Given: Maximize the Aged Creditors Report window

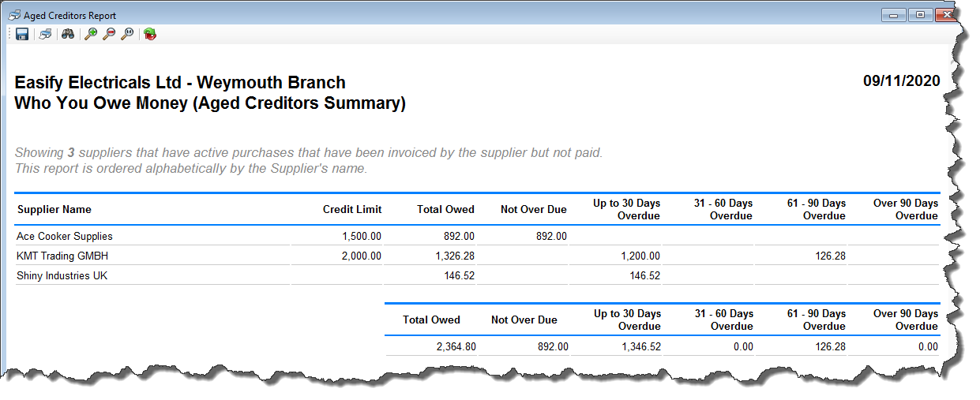Looking at the screenshot, I should coord(919,15).
